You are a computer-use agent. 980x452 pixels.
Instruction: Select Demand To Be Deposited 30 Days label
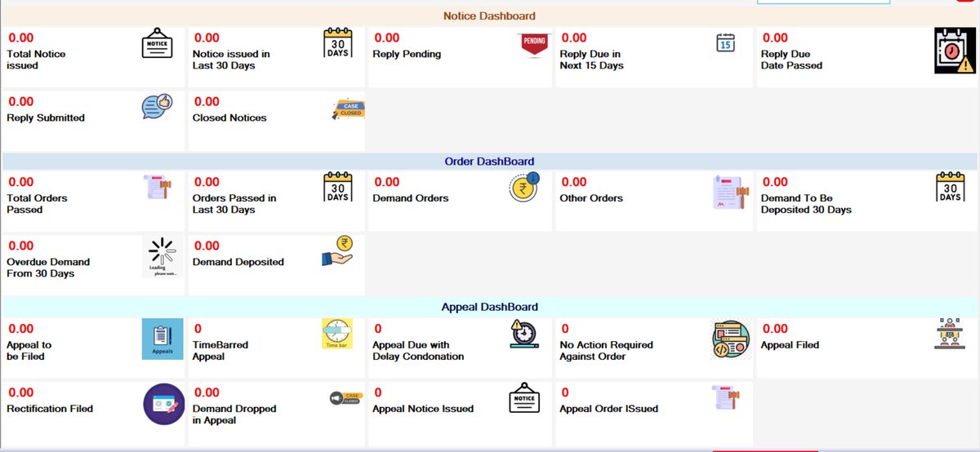click(x=806, y=204)
